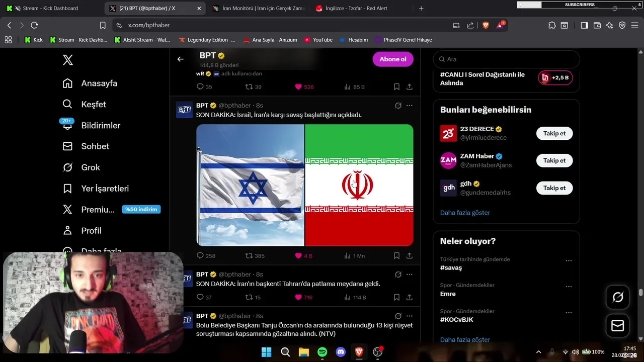The width and height of the screenshot is (644, 362).
Task: Follow ZAM Haber with Takip et
Action: click(554, 160)
